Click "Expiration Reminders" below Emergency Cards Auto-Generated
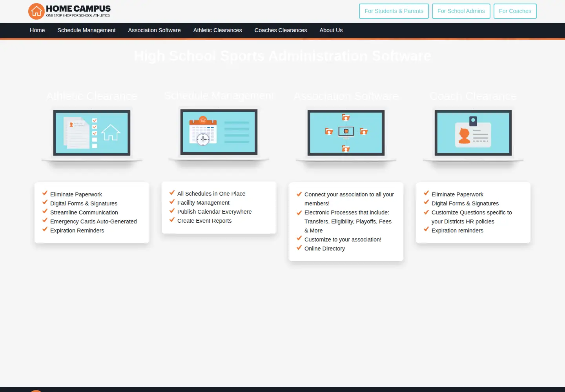This screenshot has height=392, width=565. pyautogui.click(x=77, y=230)
